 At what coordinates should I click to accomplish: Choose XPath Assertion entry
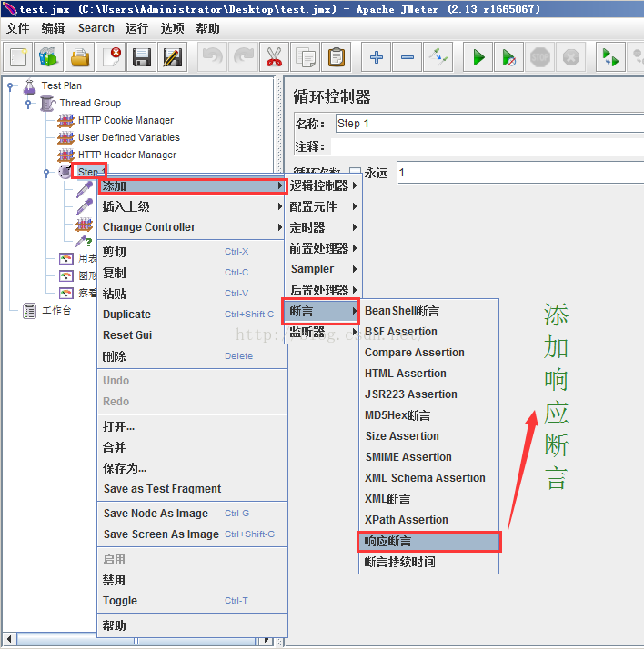(429, 520)
